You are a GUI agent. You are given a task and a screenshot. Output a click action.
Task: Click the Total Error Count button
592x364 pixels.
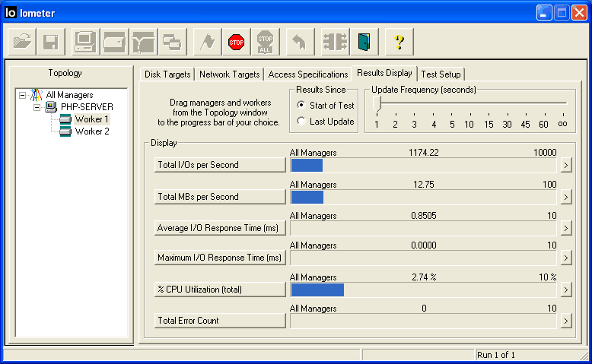(x=220, y=321)
